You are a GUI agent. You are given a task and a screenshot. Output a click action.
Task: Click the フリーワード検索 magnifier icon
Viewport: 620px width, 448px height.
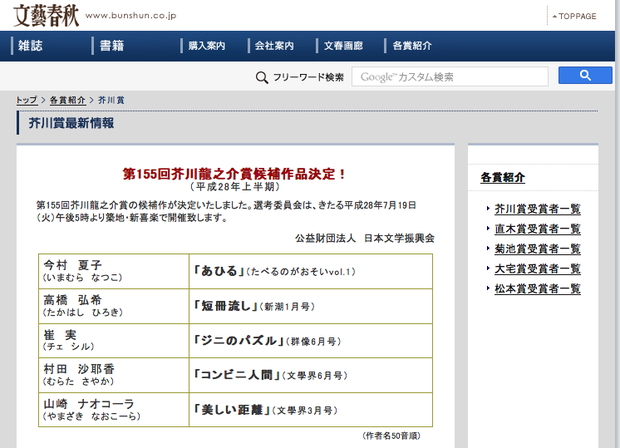(x=262, y=77)
